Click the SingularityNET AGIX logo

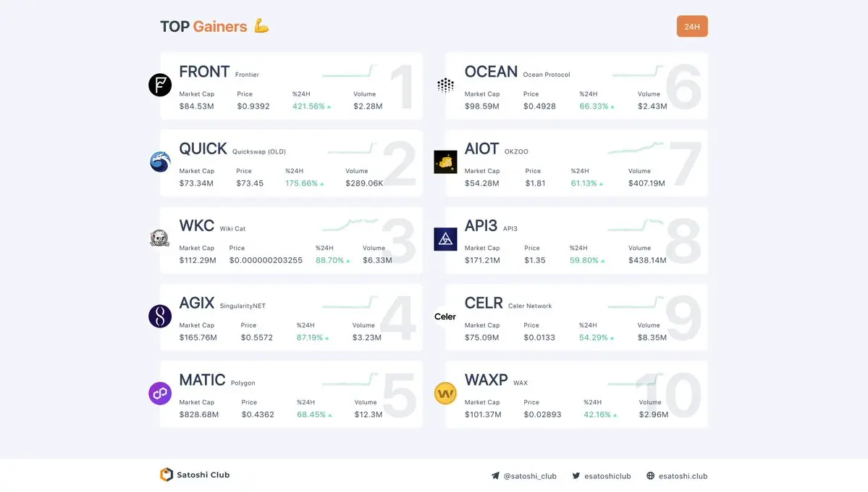160,317
